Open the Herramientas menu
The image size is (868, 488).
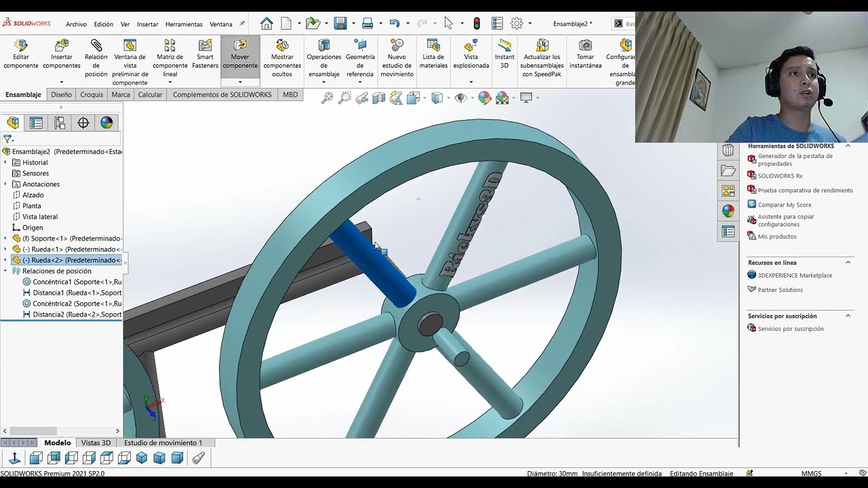coord(184,24)
